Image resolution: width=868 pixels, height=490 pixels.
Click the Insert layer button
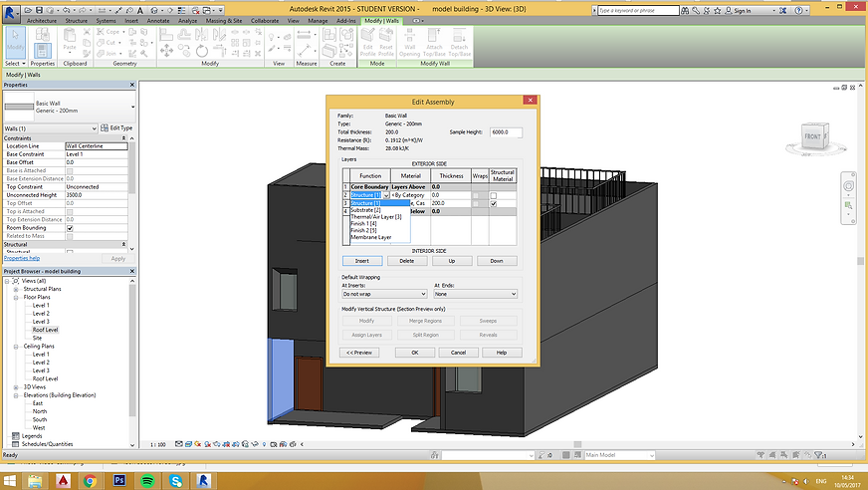[361, 261]
